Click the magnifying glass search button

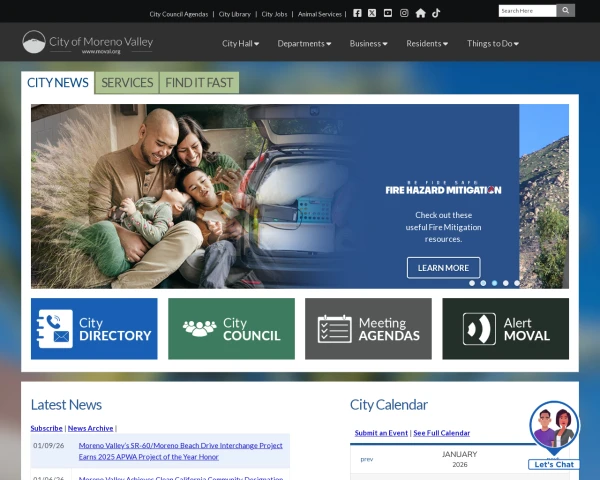pyautogui.click(x=566, y=10)
